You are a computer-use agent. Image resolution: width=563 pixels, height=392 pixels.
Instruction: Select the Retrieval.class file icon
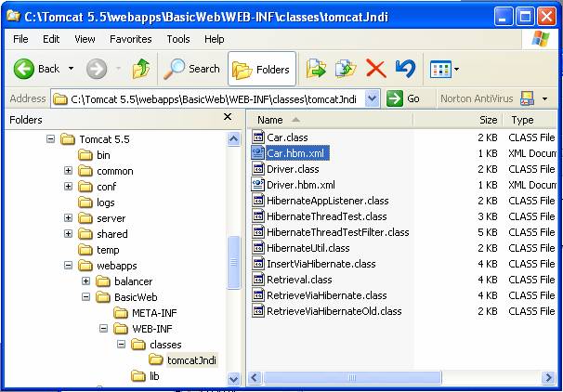click(x=258, y=280)
